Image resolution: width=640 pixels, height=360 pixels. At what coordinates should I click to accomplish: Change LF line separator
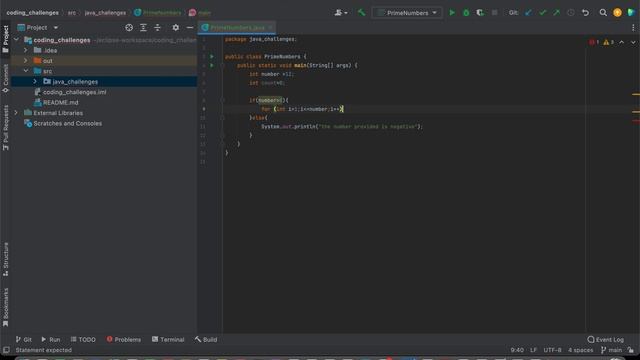click(533, 350)
